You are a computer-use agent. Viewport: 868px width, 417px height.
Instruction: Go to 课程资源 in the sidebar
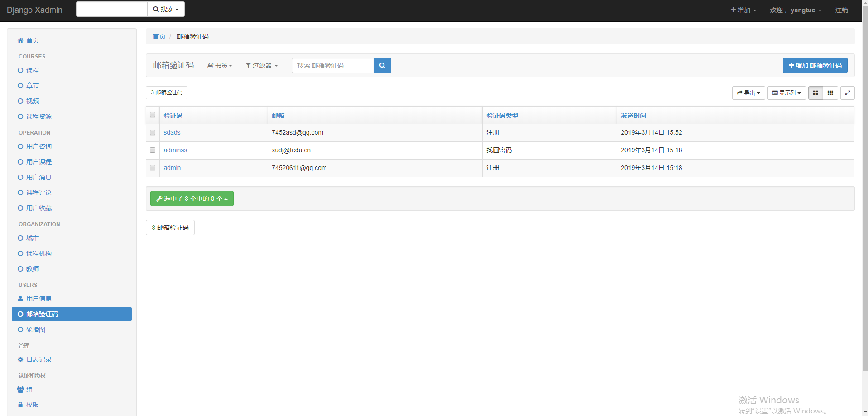[39, 116]
